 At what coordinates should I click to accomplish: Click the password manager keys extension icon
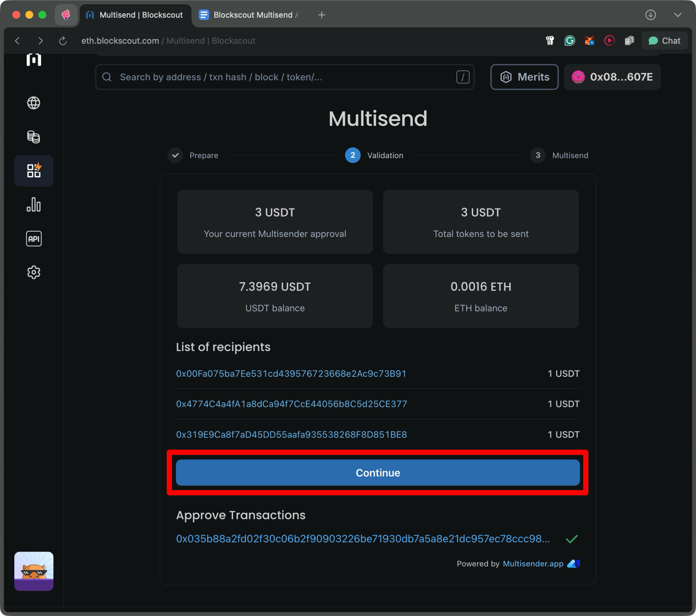click(x=550, y=40)
